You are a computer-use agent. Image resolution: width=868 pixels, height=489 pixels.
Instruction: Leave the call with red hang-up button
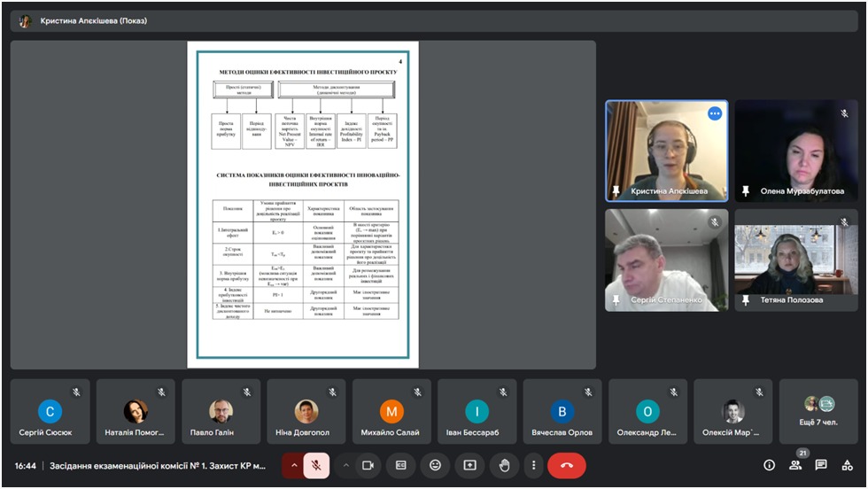(x=567, y=465)
